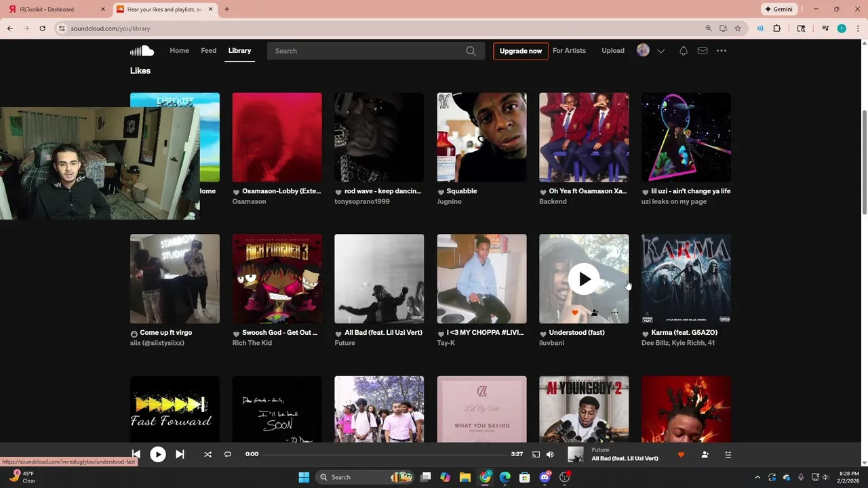Viewport: 868px width, 488px height.
Task: Open the next up queue
Action: tap(728, 455)
